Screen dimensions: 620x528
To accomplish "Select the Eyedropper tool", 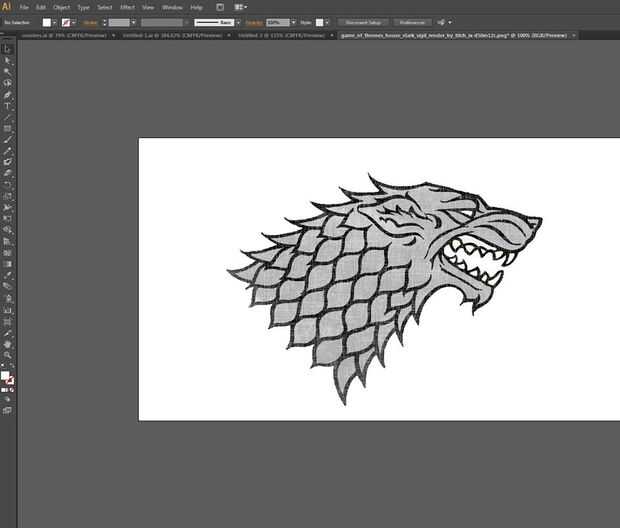I will click(x=7, y=274).
